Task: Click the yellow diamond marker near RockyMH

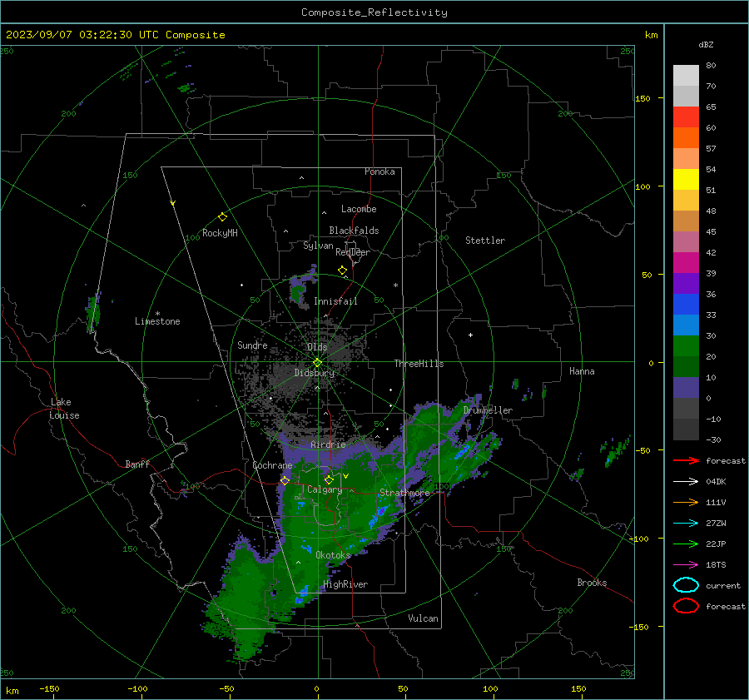Action: click(222, 217)
